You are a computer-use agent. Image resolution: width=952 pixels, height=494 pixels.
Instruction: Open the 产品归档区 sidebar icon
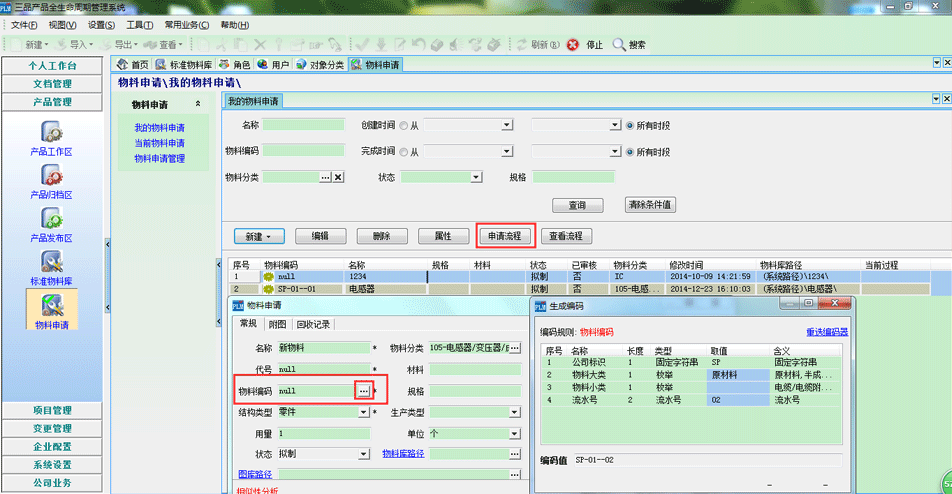[x=51, y=175]
